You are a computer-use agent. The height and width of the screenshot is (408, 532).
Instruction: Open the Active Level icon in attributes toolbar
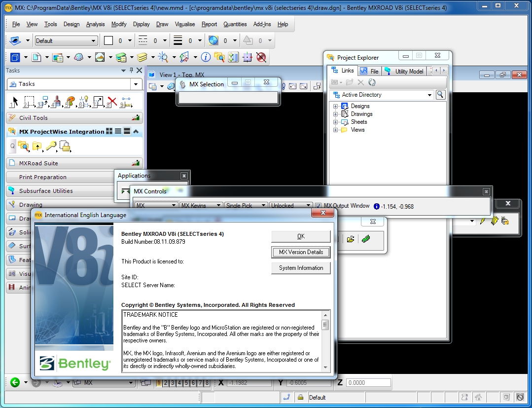pyautogui.click(x=15, y=41)
